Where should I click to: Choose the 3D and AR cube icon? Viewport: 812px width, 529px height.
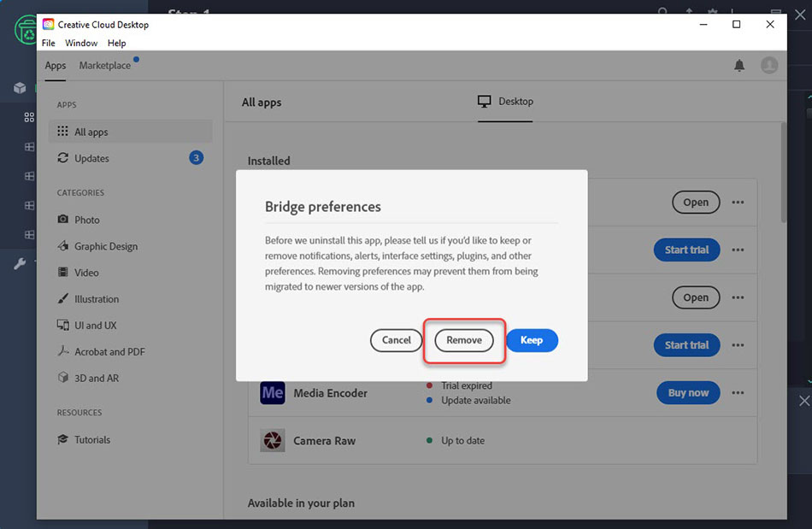coord(62,378)
